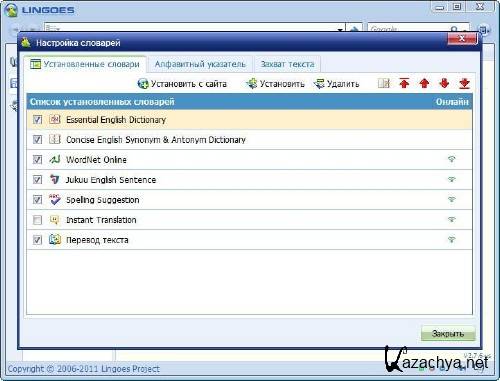Viewport: 500px width, 381px height.
Task: Uncheck Essential English Dictionary checkbox
Action: 37,120
